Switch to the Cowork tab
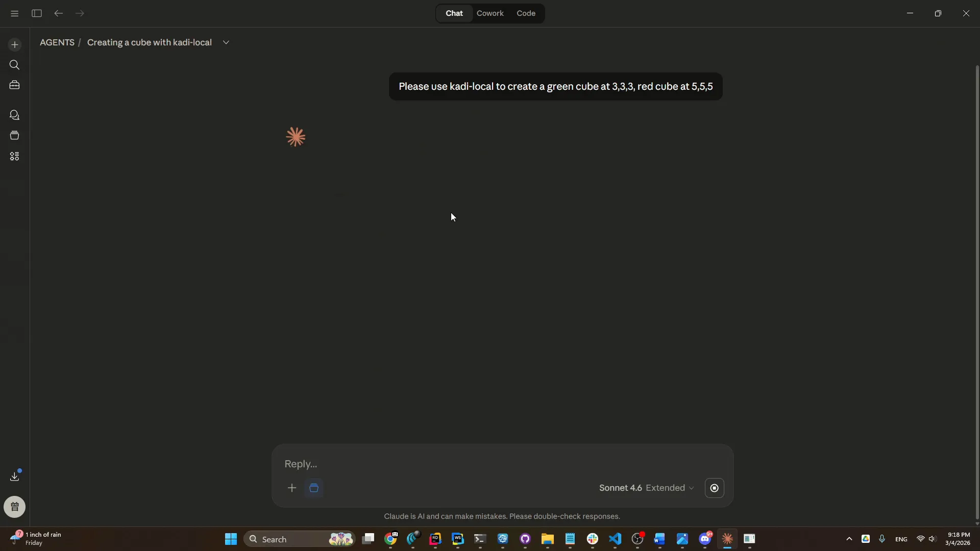The height and width of the screenshot is (551, 980). coord(490,13)
